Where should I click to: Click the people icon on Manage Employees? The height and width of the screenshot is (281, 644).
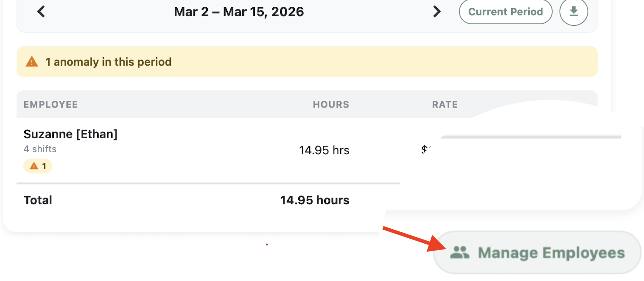(459, 252)
